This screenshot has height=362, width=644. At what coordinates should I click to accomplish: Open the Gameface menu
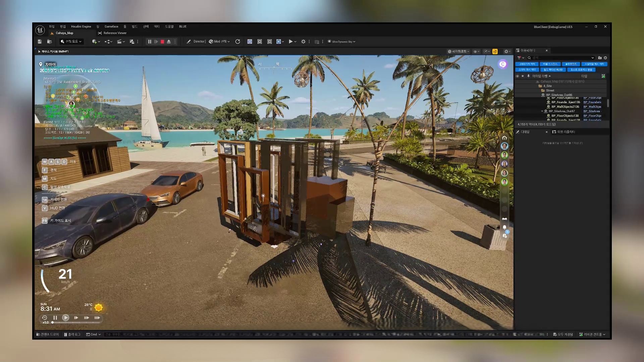click(x=111, y=26)
